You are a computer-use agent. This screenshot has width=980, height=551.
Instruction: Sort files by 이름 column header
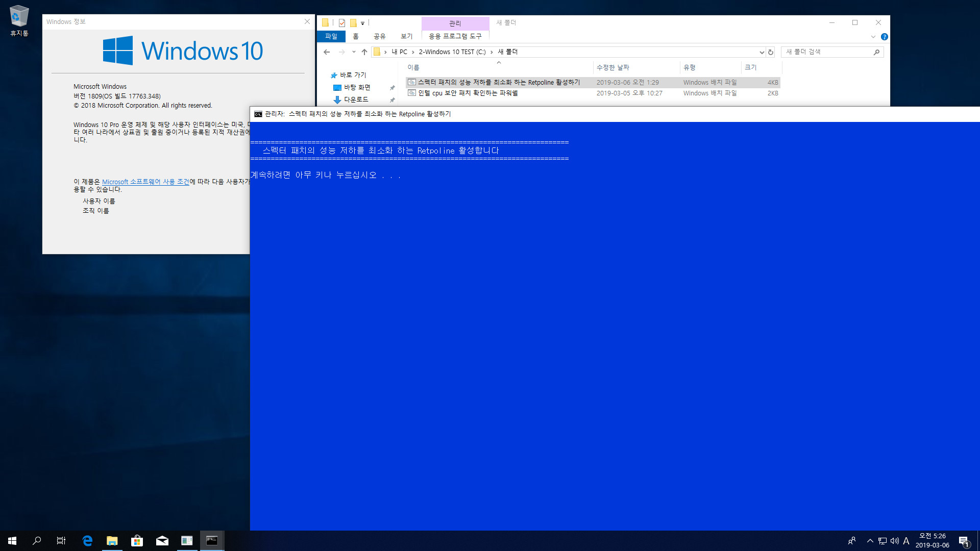point(499,67)
